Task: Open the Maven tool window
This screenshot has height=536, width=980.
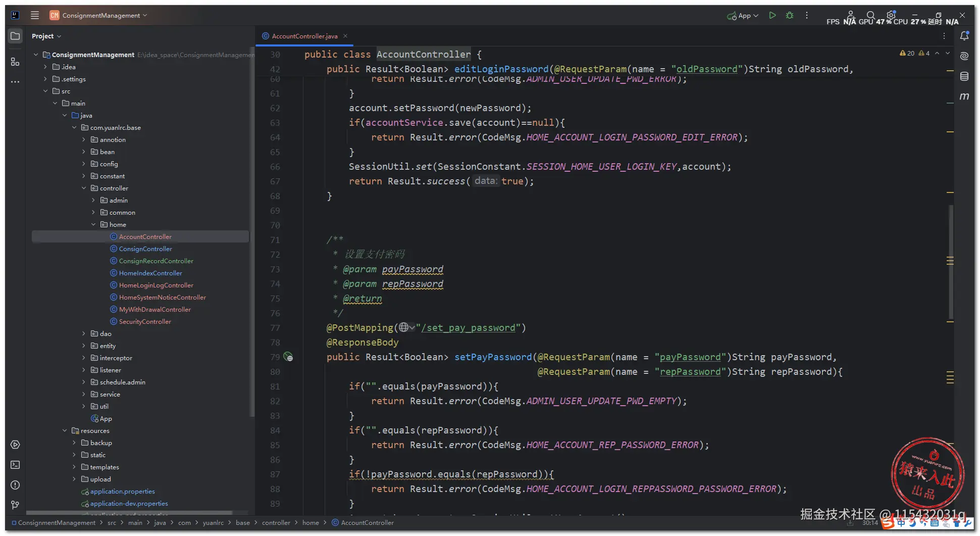Action: point(964,96)
